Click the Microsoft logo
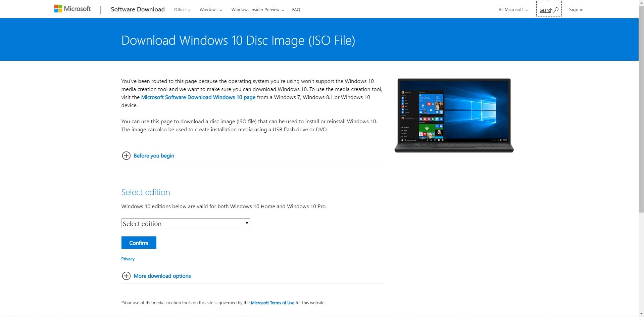The image size is (644, 317). tap(72, 9)
